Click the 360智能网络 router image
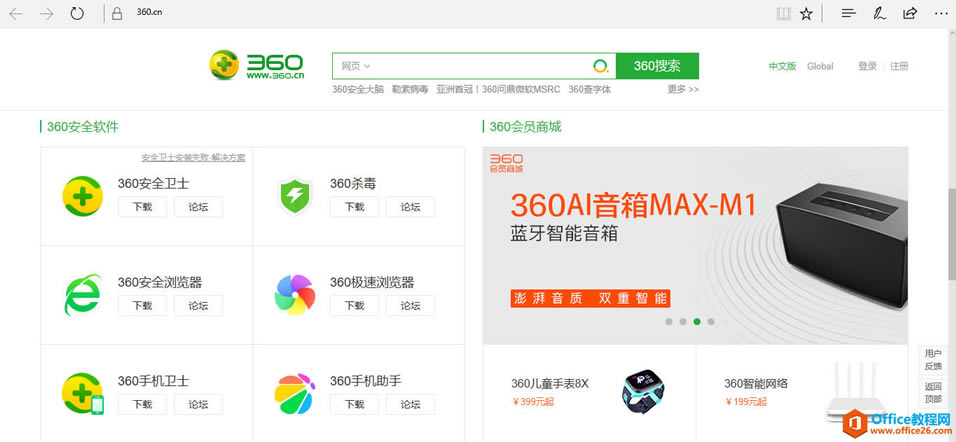The image size is (956, 442). pyautogui.click(x=856, y=393)
